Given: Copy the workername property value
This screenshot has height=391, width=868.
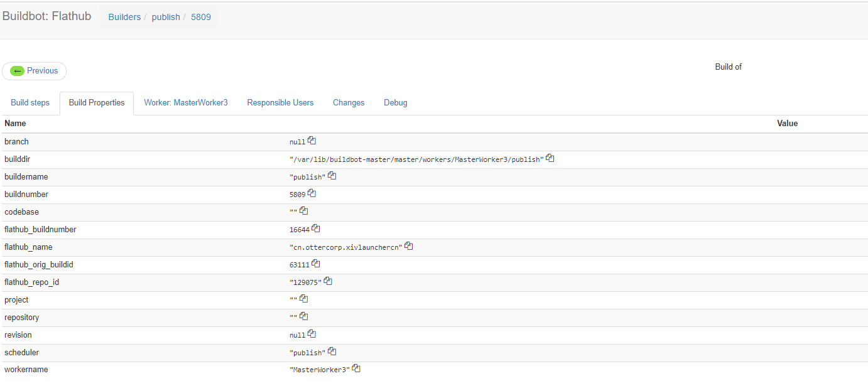Looking at the screenshot, I should coord(355,368).
